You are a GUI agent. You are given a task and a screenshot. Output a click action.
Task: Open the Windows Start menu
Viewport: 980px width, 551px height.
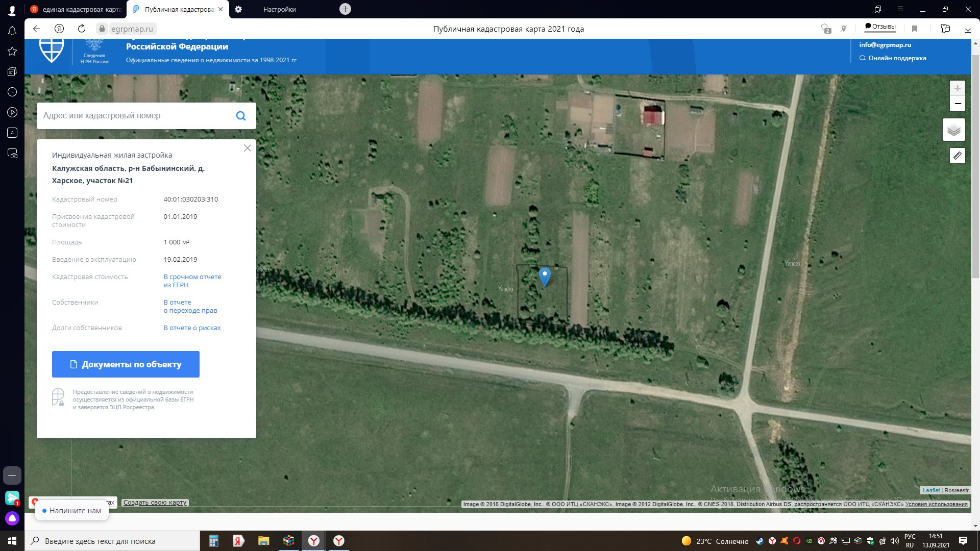click(12, 541)
